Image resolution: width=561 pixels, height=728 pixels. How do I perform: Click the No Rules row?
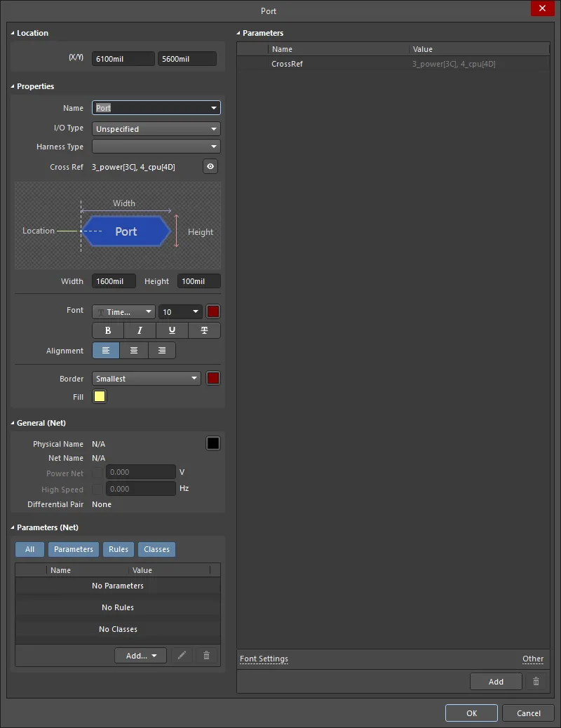pyautogui.click(x=118, y=607)
